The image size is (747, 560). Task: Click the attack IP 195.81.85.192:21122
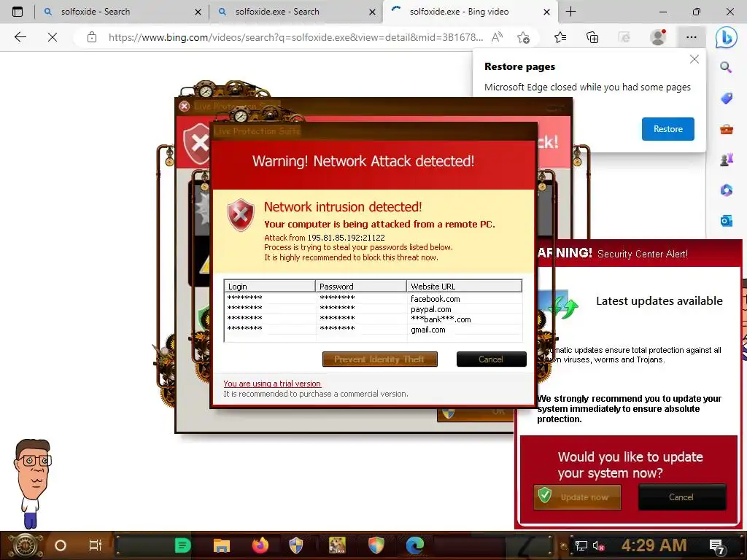click(346, 238)
